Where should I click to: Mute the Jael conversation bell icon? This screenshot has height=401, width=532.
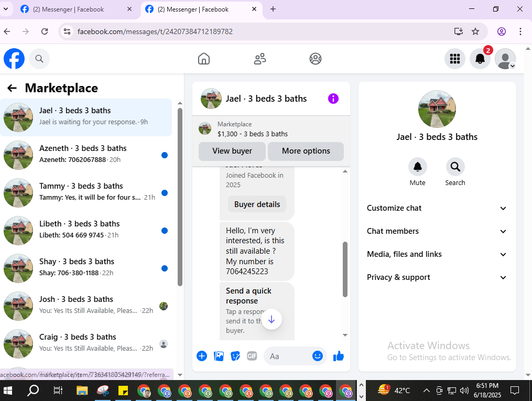417,167
